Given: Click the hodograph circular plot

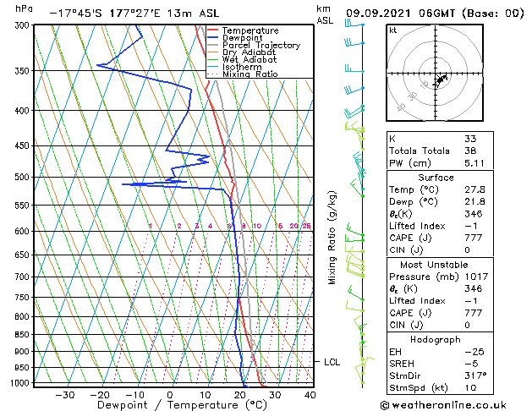Looking at the screenshot, I should click(x=435, y=73).
